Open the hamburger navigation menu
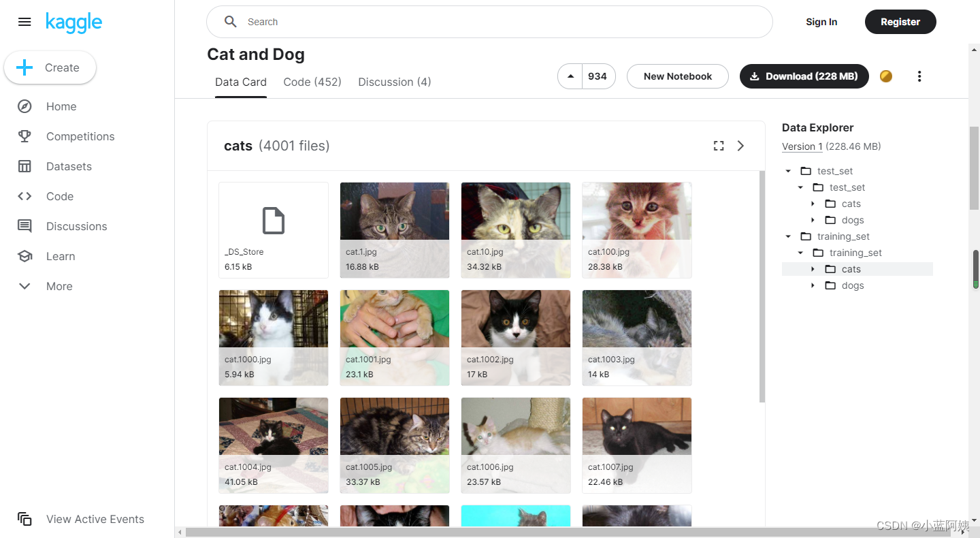980x538 pixels. coord(24,22)
